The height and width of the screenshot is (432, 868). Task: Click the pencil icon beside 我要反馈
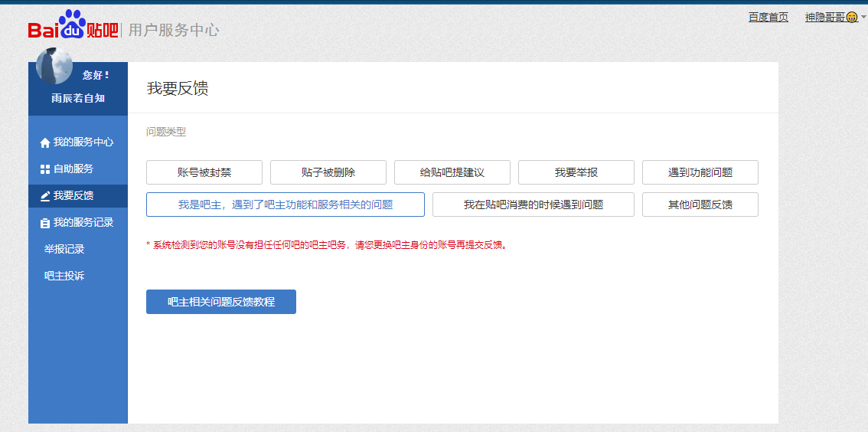tap(45, 196)
